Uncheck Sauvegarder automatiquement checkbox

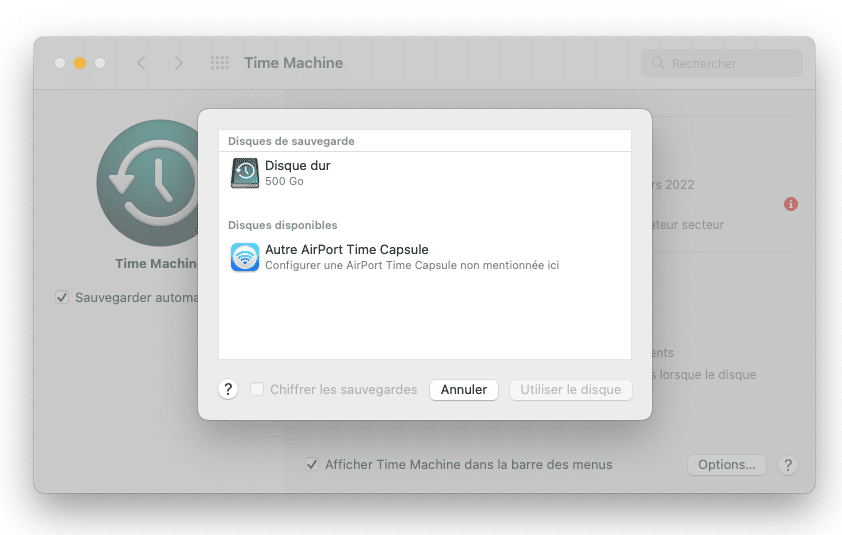click(62, 297)
